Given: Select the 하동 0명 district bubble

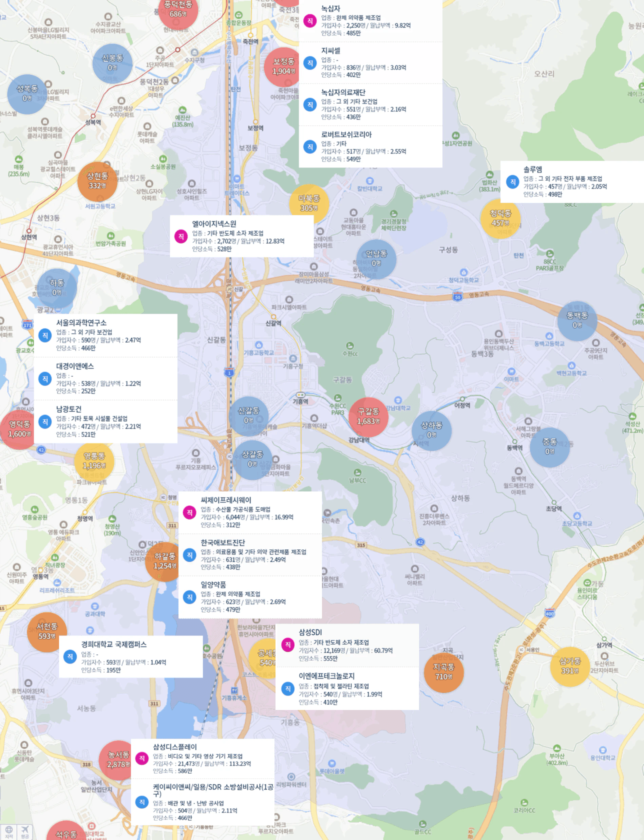Looking at the screenshot, I should pyautogui.click(x=57, y=287).
